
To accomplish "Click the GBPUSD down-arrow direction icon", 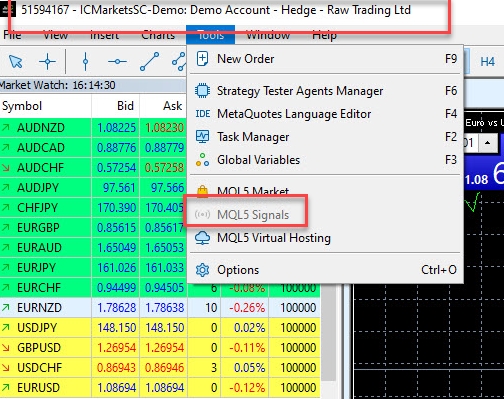I will pyautogui.click(x=6, y=348).
